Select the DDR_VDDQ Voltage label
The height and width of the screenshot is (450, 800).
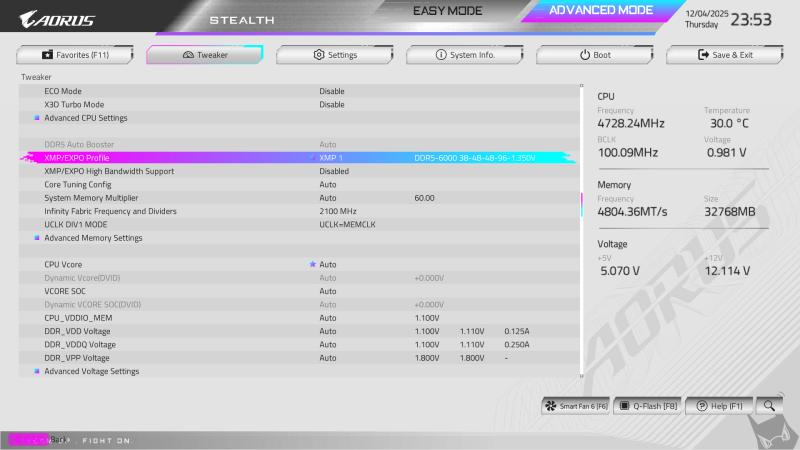(80, 344)
